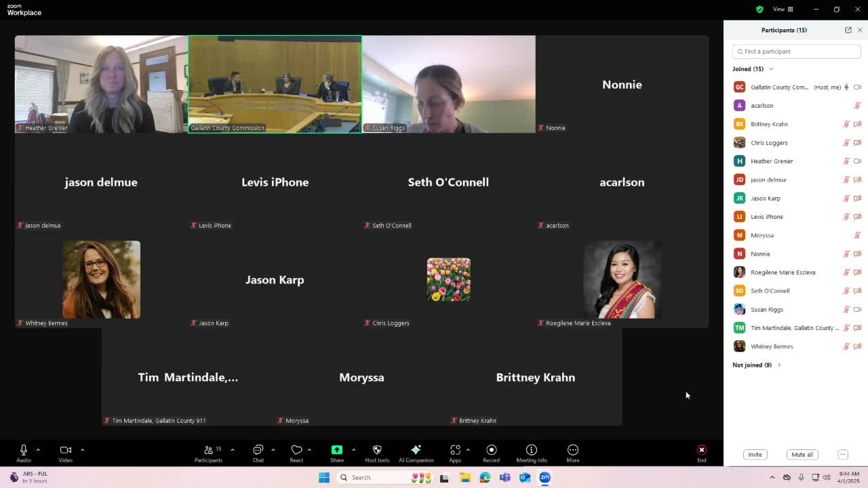The image size is (868, 488).
Task: Click the Invite button
Action: click(x=755, y=455)
